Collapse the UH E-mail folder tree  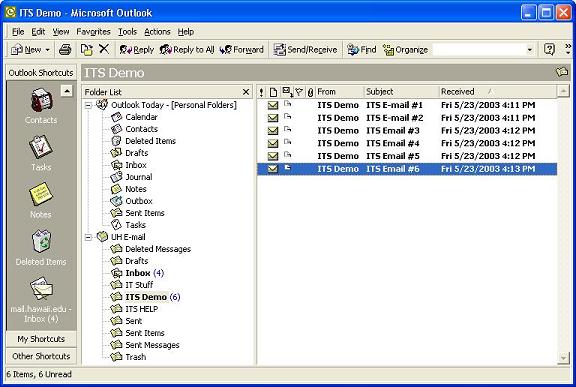pyautogui.click(x=88, y=237)
